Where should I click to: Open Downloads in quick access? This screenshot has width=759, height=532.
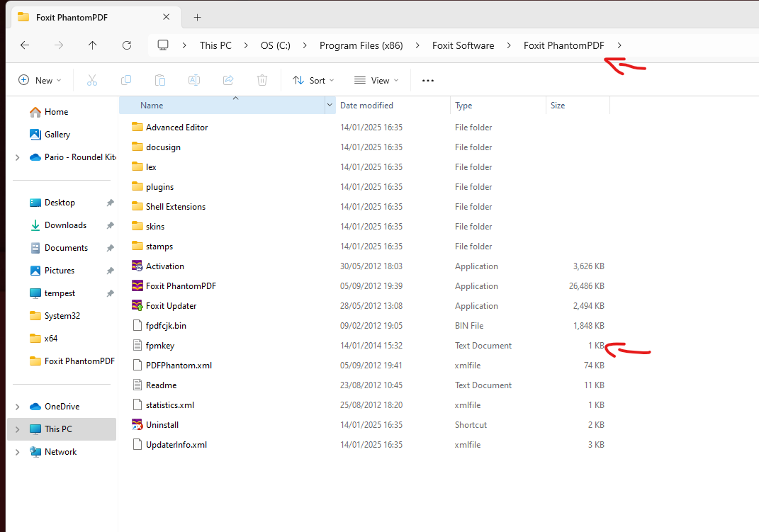click(x=58, y=225)
